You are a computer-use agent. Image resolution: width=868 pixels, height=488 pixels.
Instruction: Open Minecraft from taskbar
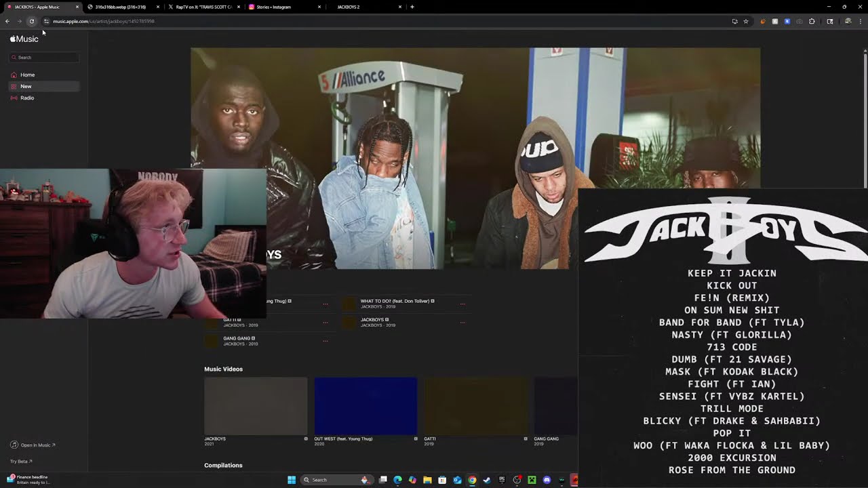(532, 480)
